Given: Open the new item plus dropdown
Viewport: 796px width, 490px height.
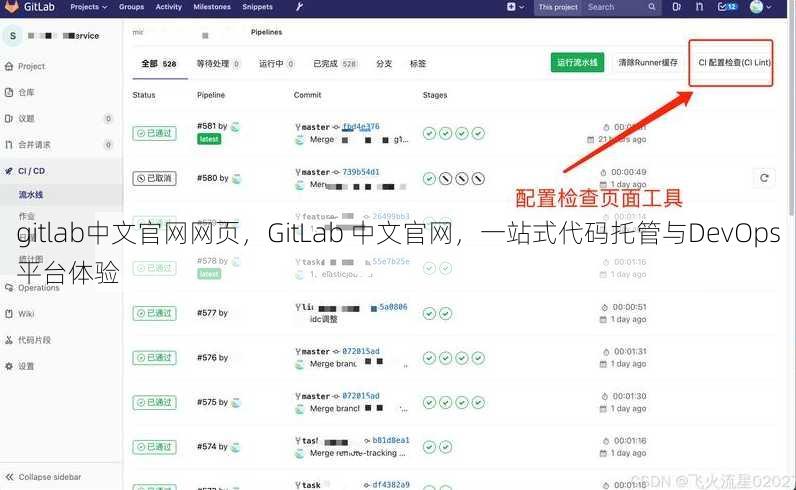Looking at the screenshot, I should coord(515,7).
